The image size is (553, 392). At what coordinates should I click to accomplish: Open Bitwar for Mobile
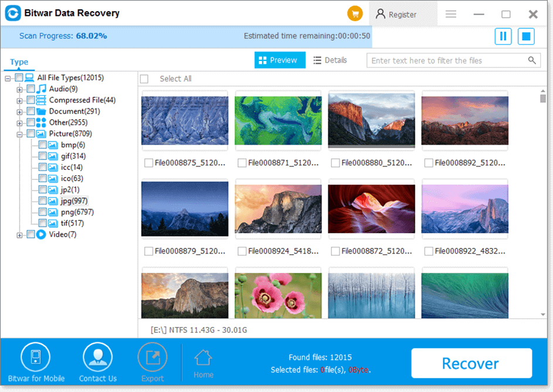click(36, 357)
